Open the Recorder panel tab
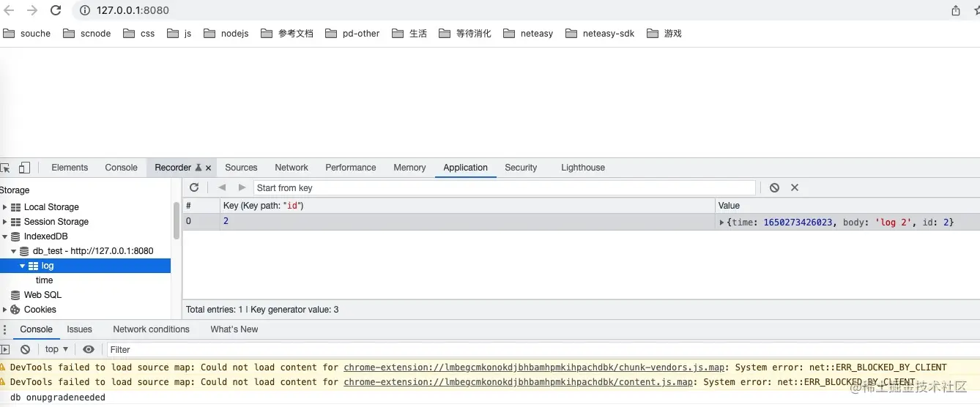The image size is (980, 407). (x=173, y=168)
